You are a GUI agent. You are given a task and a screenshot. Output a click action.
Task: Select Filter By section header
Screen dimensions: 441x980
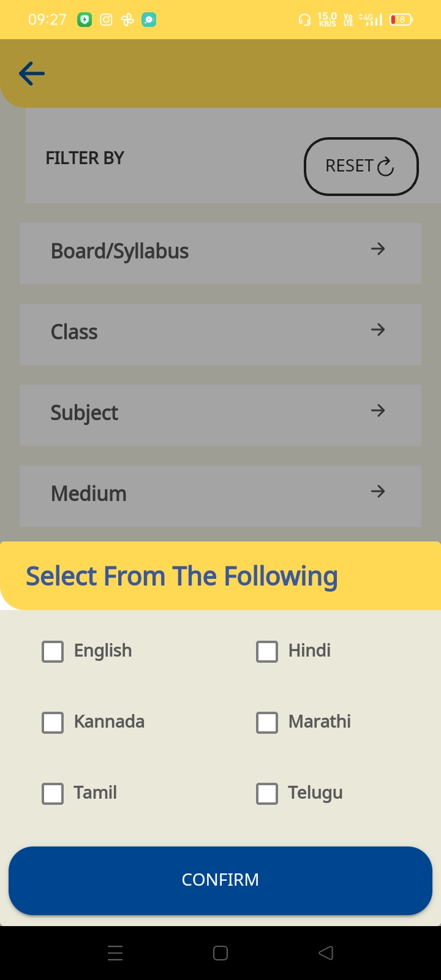pyautogui.click(x=84, y=158)
